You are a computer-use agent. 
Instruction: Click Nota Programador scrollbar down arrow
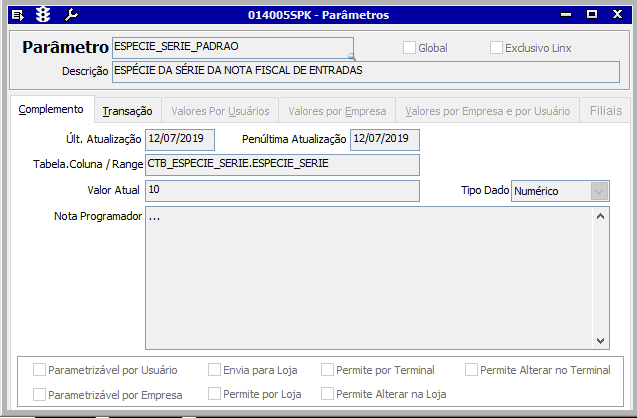[600, 340]
